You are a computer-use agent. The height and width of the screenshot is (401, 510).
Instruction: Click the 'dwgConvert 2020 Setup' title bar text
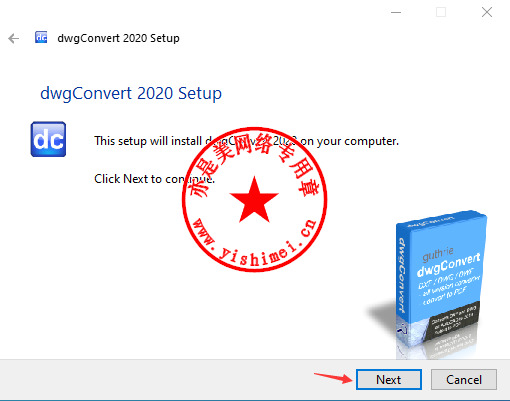[118, 38]
